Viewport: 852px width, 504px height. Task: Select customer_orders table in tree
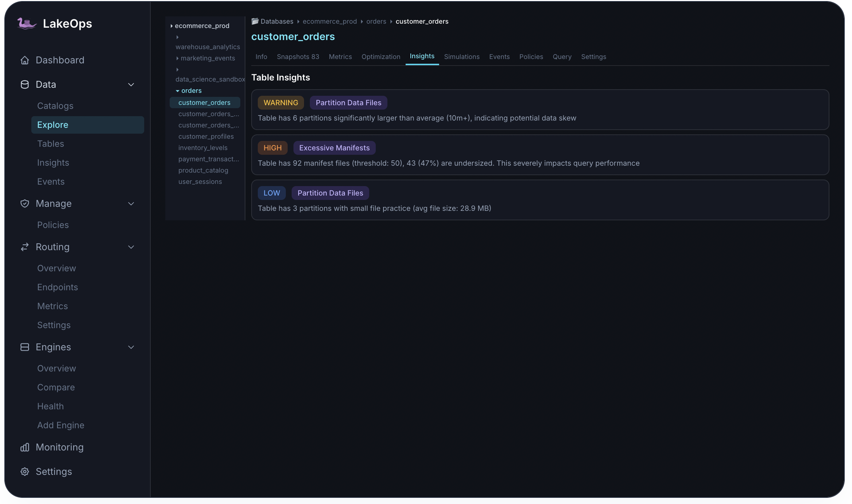(205, 103)
